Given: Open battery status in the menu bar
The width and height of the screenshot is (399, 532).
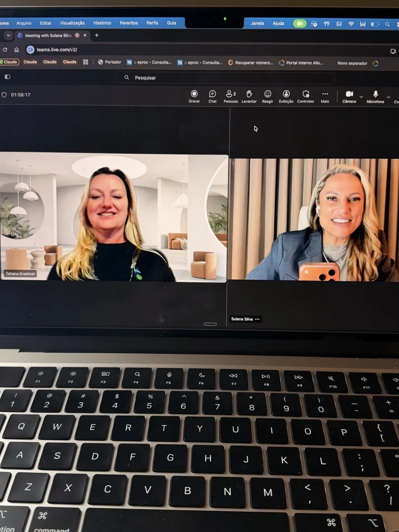Looking at the screenshot, I should [x=375, y=24].
